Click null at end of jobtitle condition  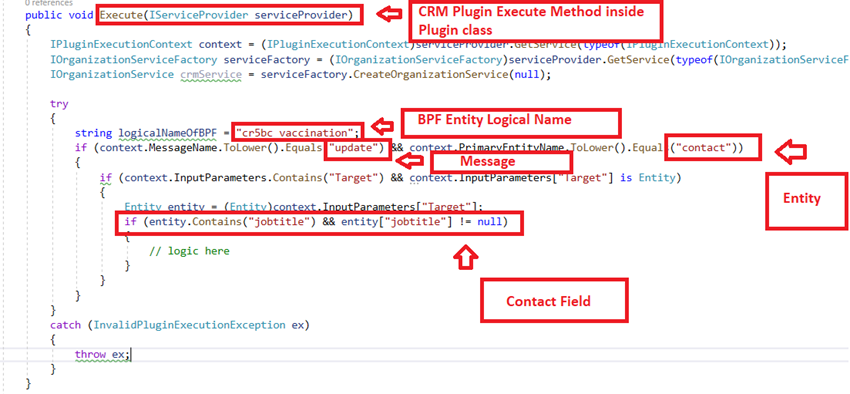click(490, 222)
